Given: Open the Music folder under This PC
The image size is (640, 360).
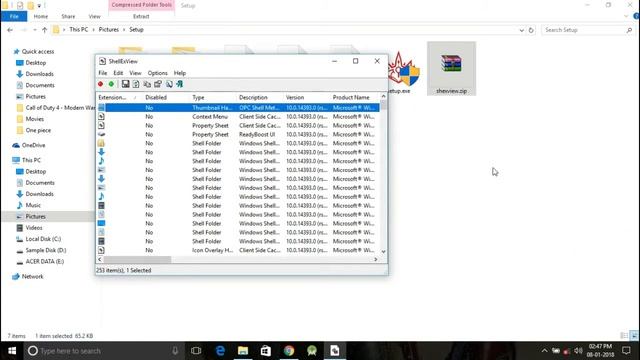Looking at the screenshot, I should pos(33,205).
